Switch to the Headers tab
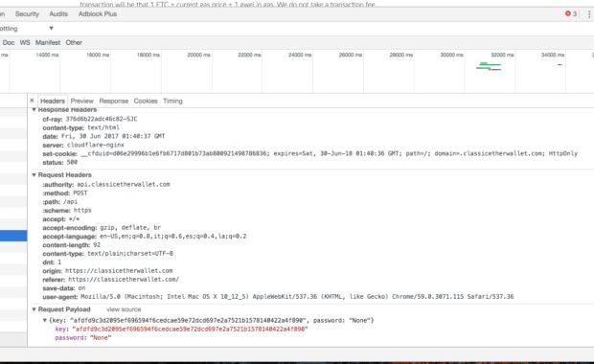 tap(53, 102)
